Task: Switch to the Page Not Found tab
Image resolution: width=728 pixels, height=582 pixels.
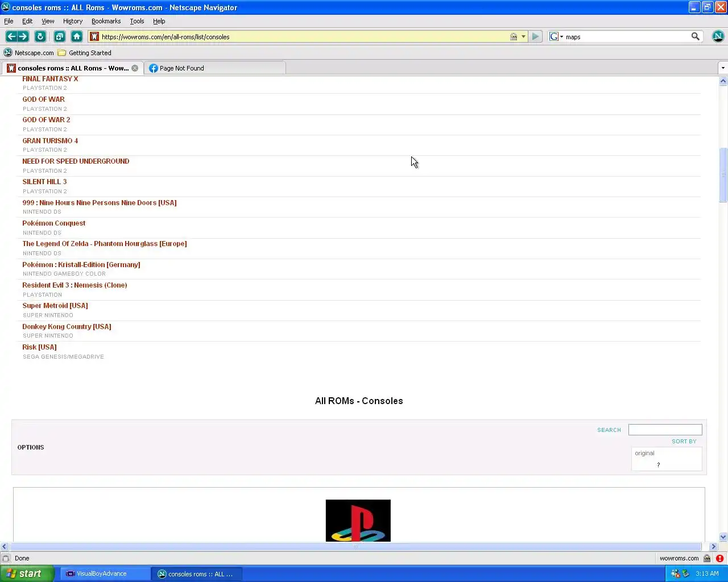Action: 215,68
